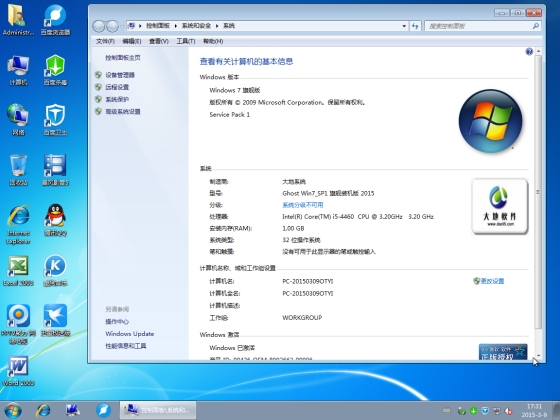Viewport: 560px width, 420px height.
Task: Open the Windows Update link
Action: [130, 334]
